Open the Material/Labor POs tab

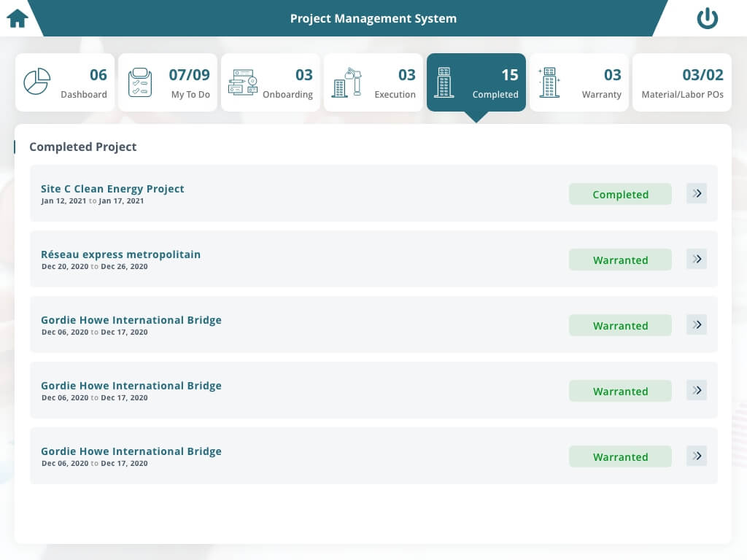[x=682, y=82]
